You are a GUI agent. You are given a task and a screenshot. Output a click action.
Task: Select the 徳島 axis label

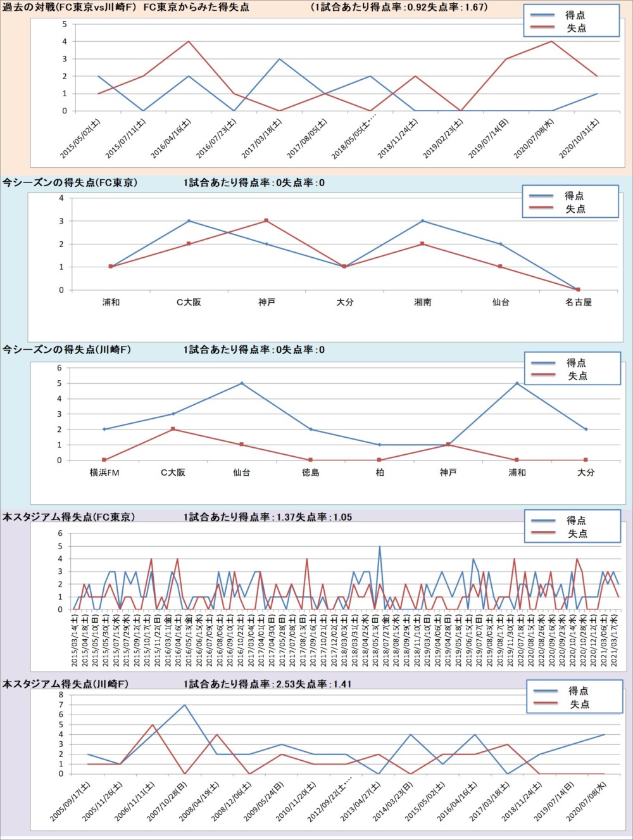coord(310,473)
